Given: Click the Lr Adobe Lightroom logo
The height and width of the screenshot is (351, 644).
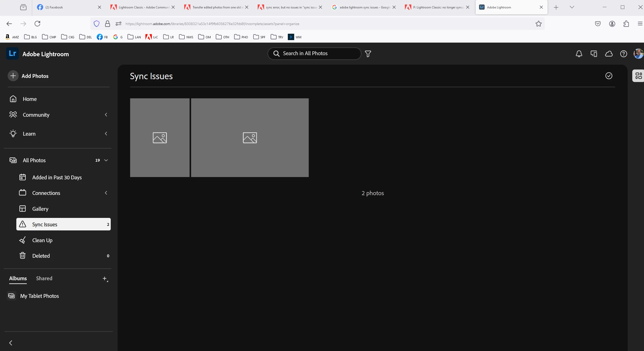Looking at the screenshot, I should 12,54.
